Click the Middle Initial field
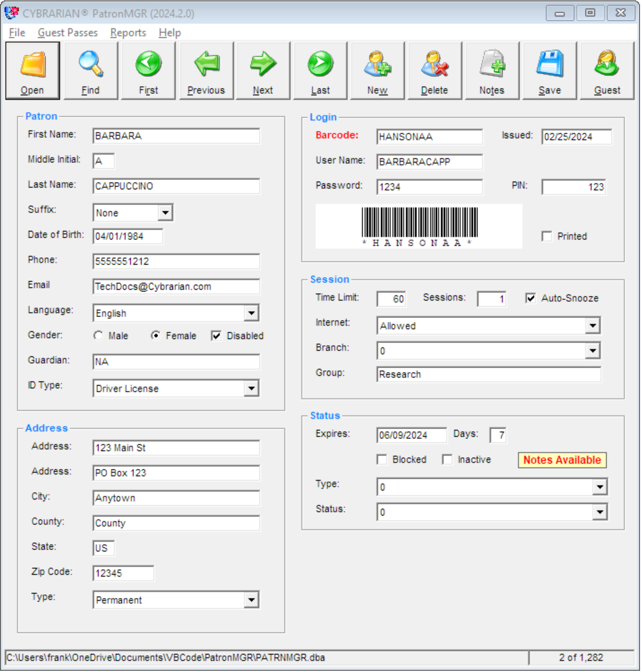This screenshot has width=642, height=672. click(x=104, y=161)
